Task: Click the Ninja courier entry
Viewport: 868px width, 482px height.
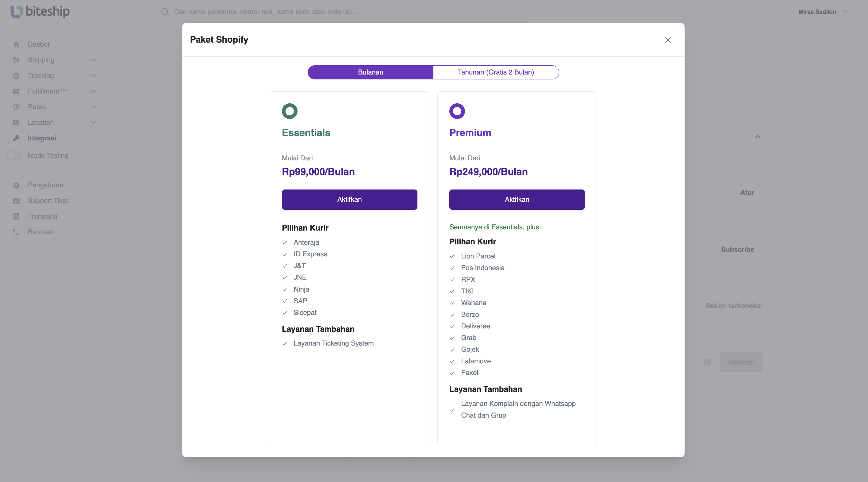Action: click(301, 289)
